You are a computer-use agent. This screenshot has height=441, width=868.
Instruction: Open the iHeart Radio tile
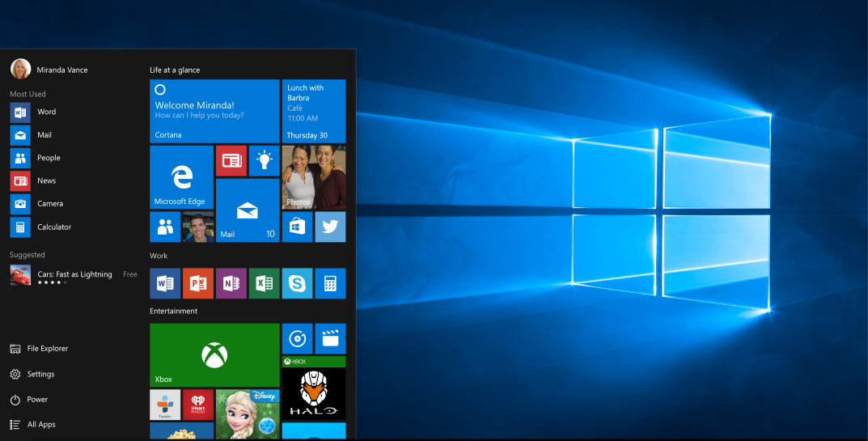(198, 405)
